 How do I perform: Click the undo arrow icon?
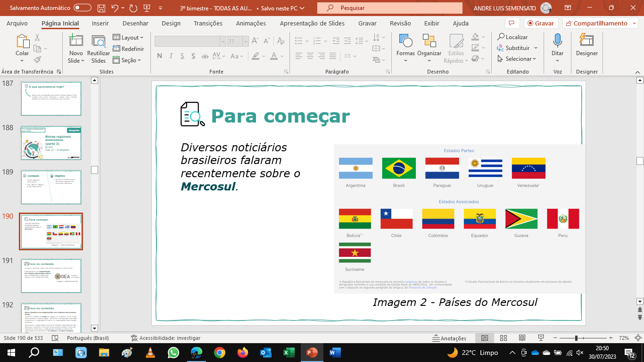coord(115,8)
